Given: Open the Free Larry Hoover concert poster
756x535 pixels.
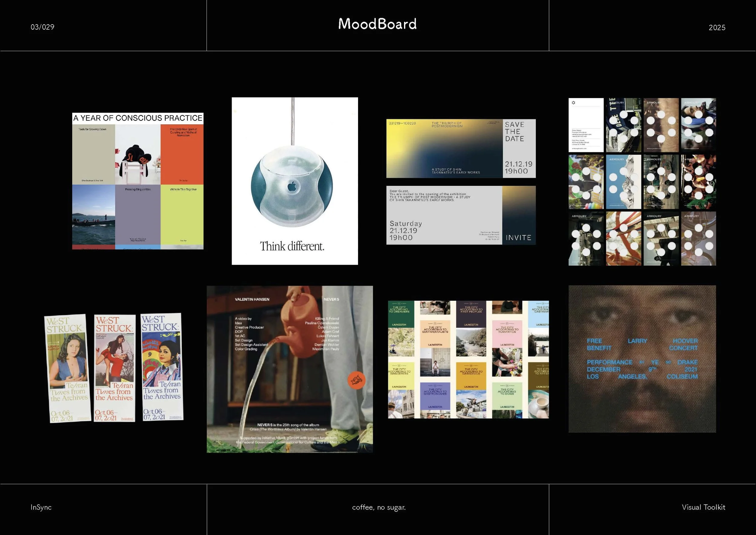Looking at the screenshot, I should (x=642, y=359).
